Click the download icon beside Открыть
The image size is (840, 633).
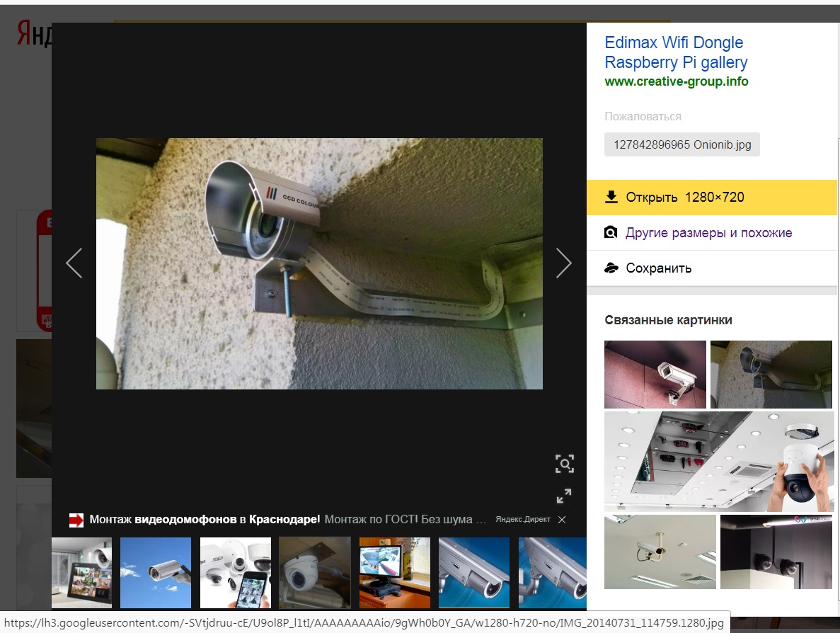click(611, 198)
